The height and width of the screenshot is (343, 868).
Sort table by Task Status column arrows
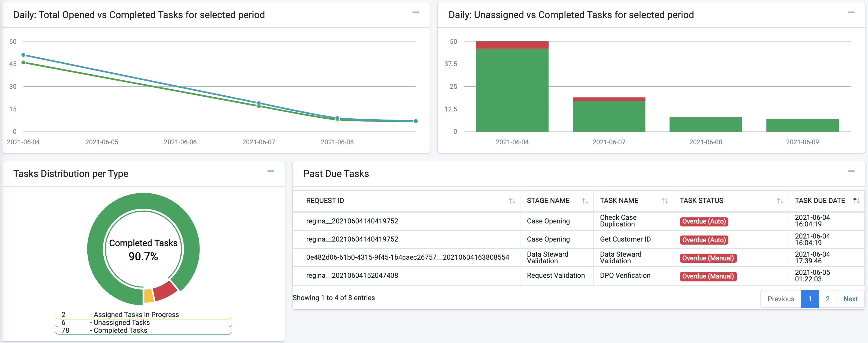tap(780, 201)
